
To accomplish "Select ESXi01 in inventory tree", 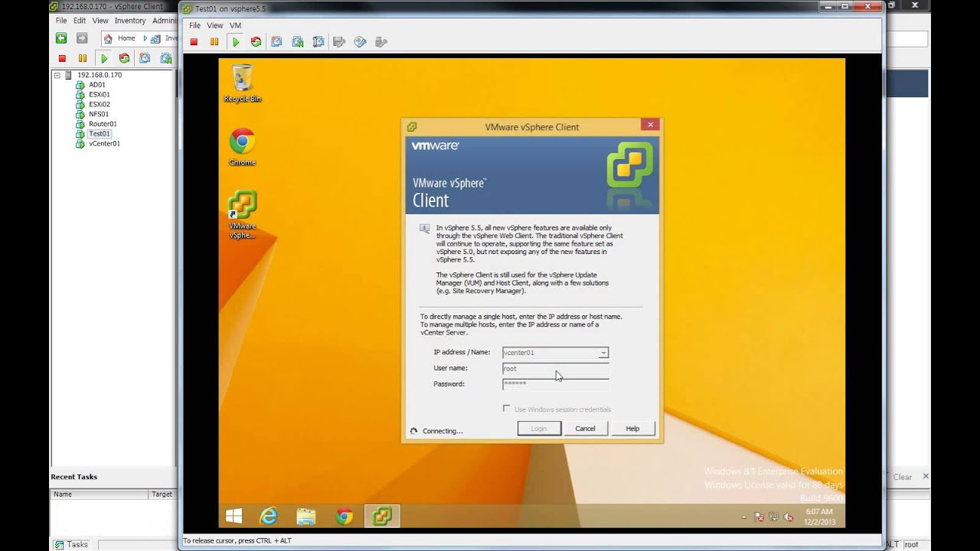I will (x=100, y=95).
